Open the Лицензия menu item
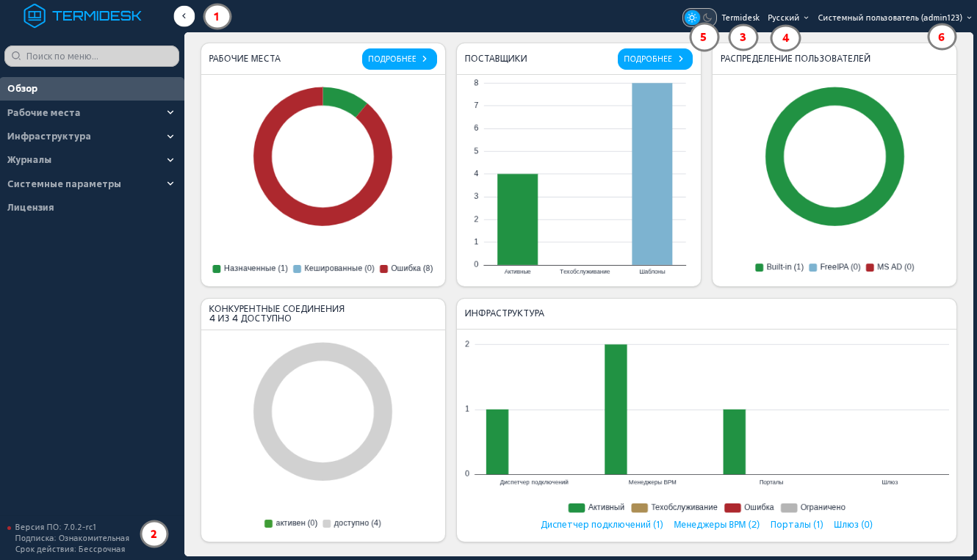Screen dimensions: 977x560 click(92, 207)
